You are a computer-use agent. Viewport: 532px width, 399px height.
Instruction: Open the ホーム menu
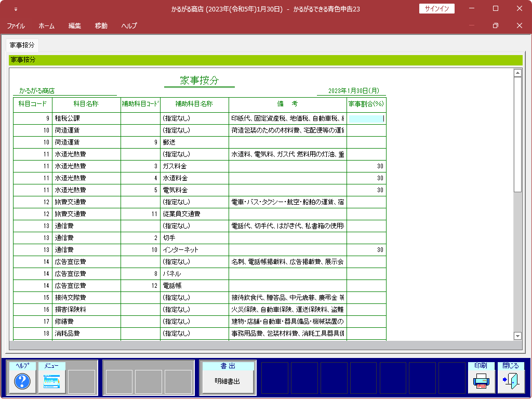pyautogui.click(x=46, y=26)
